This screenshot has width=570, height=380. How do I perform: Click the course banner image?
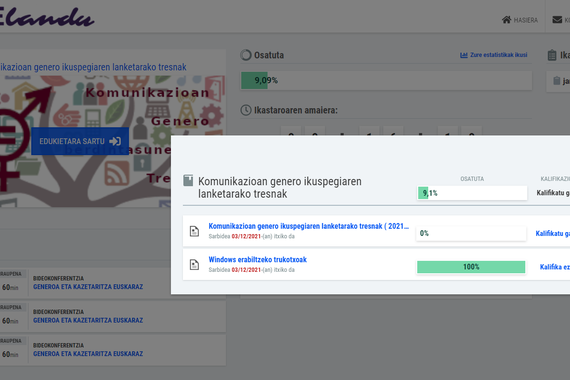coord(113,141)
